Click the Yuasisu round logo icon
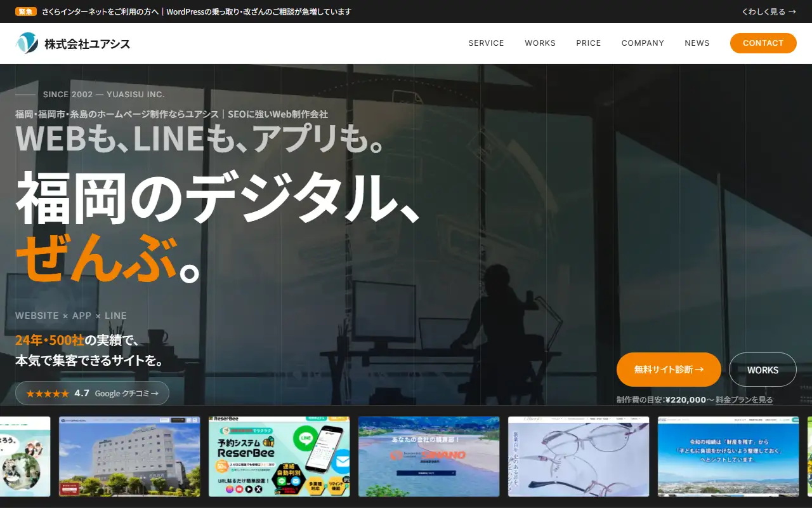The width and height of the screenshot is (812, 508). [27, 43]
